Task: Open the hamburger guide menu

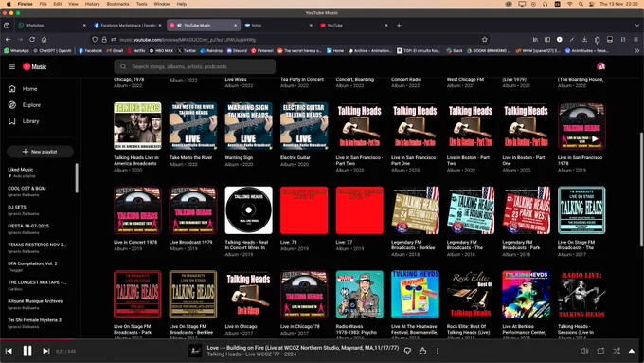Action: click(12, 66)
